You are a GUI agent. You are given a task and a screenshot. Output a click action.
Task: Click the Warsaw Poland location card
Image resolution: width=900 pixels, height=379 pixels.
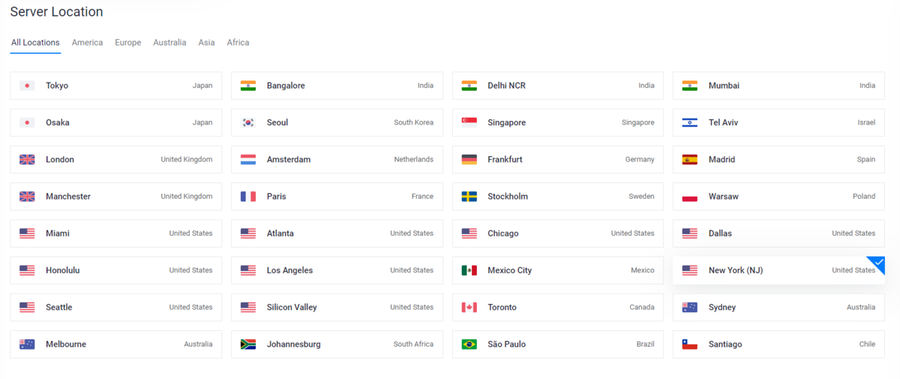pos(779,196)
